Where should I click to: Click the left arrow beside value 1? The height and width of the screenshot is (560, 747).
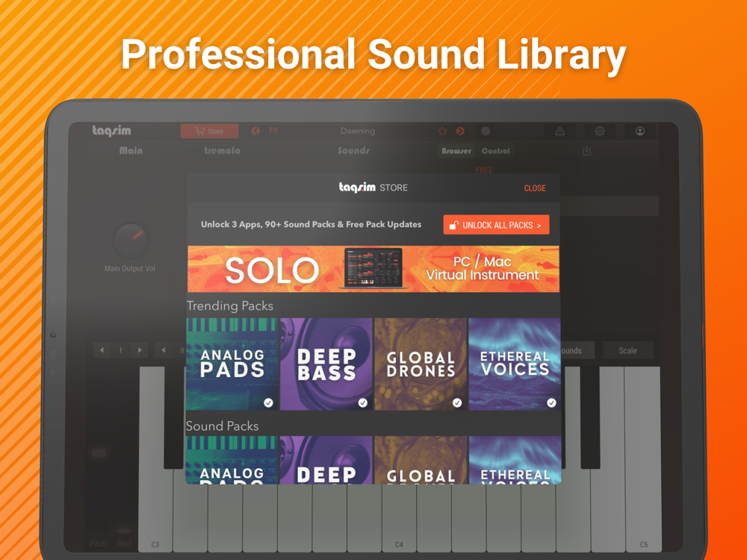coord(102,350)
